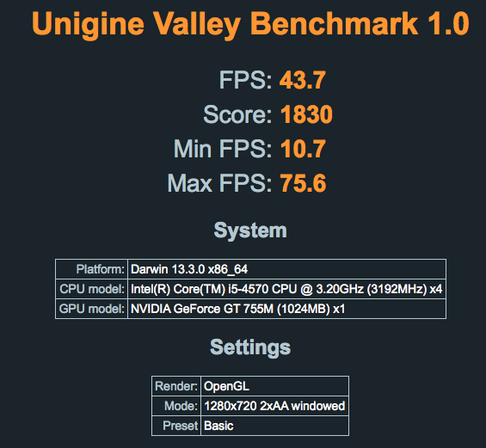
Task: Click the Settings section heading
Action: 250,347
